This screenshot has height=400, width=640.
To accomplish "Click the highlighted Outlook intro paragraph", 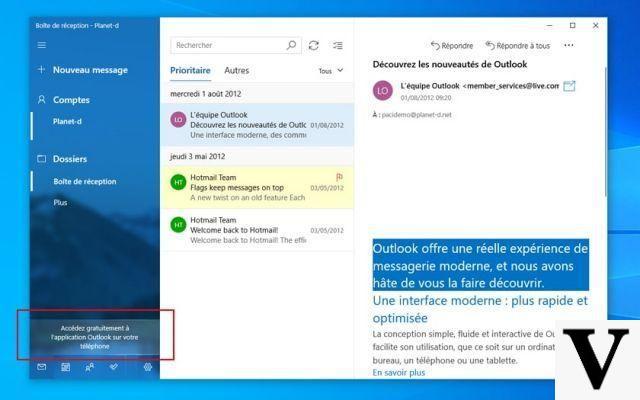I will (480, 265).
